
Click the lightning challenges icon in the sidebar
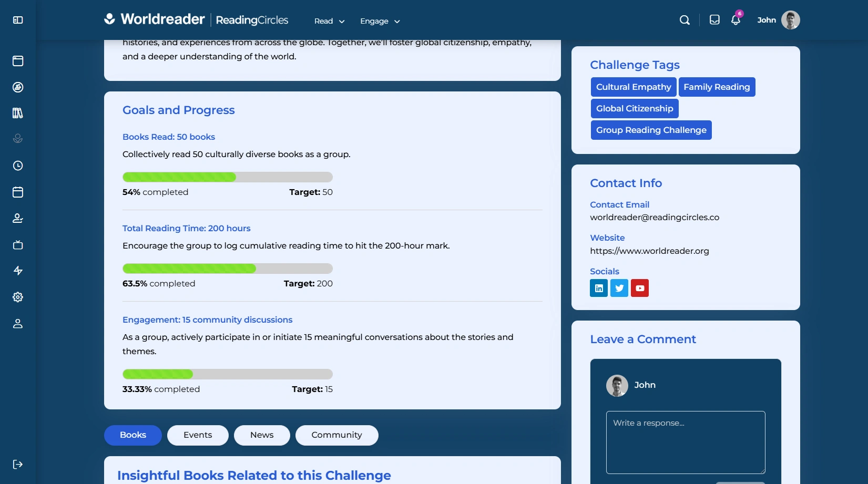(18, 271)
